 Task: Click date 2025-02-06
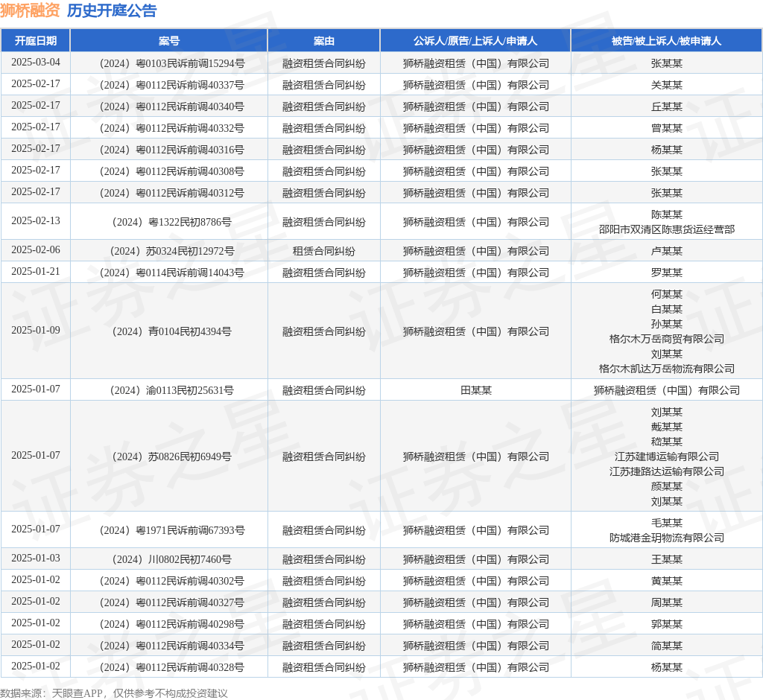[36, 250]
